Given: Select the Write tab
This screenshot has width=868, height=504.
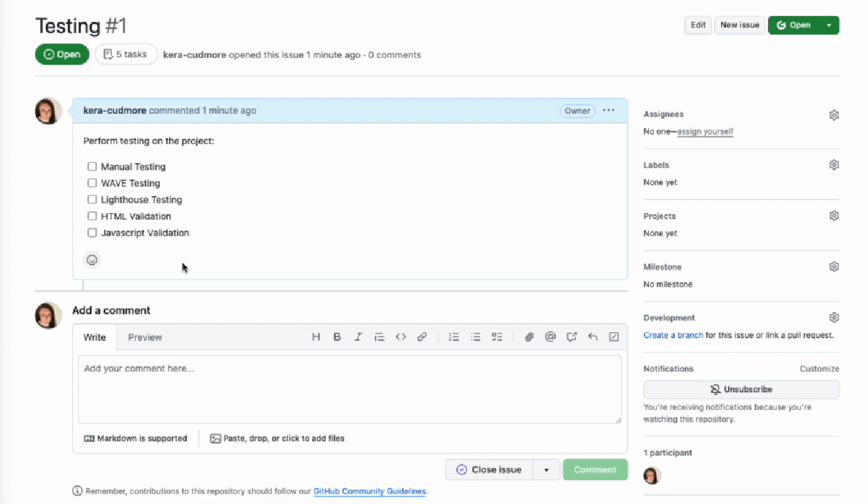Looking at the screenshot, I should point(95,337).
